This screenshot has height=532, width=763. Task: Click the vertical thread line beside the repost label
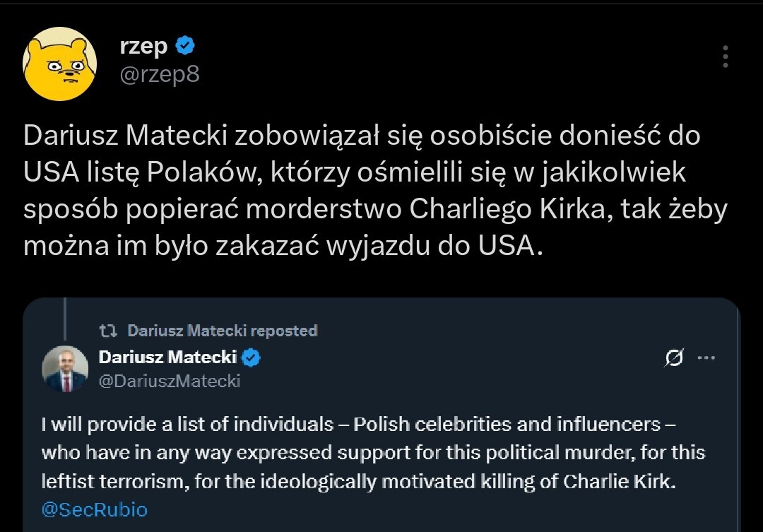[65, 319]
